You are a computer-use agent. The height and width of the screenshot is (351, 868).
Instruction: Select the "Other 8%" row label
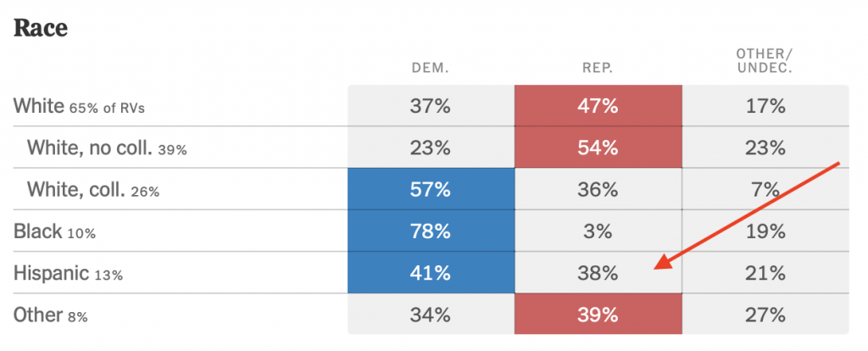click(51, 315)
